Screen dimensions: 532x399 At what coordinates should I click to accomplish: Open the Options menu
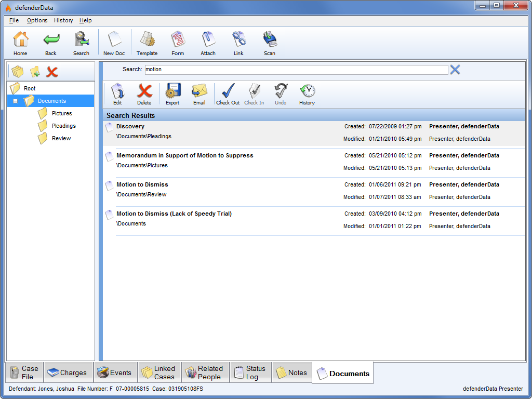(37, 20)
